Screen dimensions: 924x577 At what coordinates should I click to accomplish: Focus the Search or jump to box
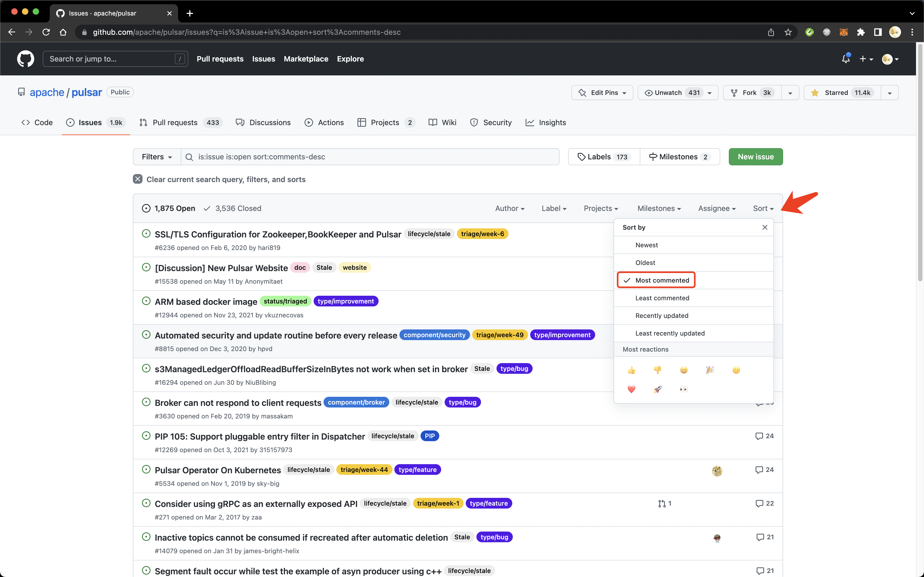click(115, 59)
